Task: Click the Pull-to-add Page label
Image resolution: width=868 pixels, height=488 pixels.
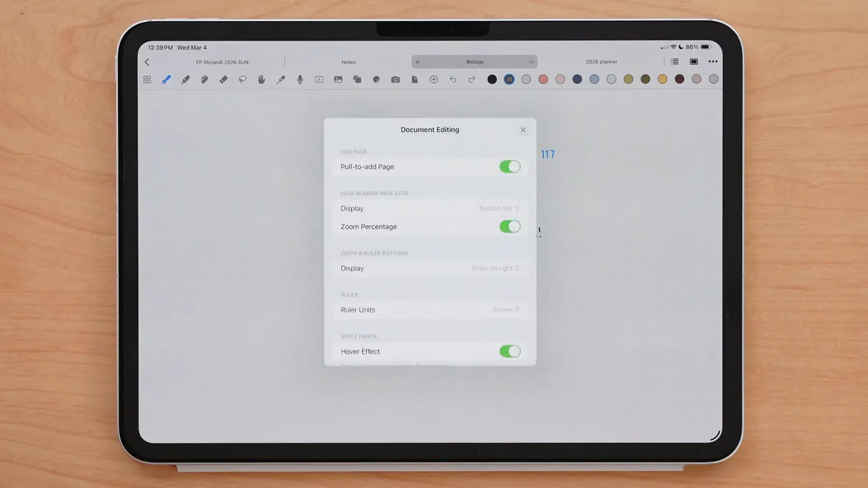Action: 367,167
